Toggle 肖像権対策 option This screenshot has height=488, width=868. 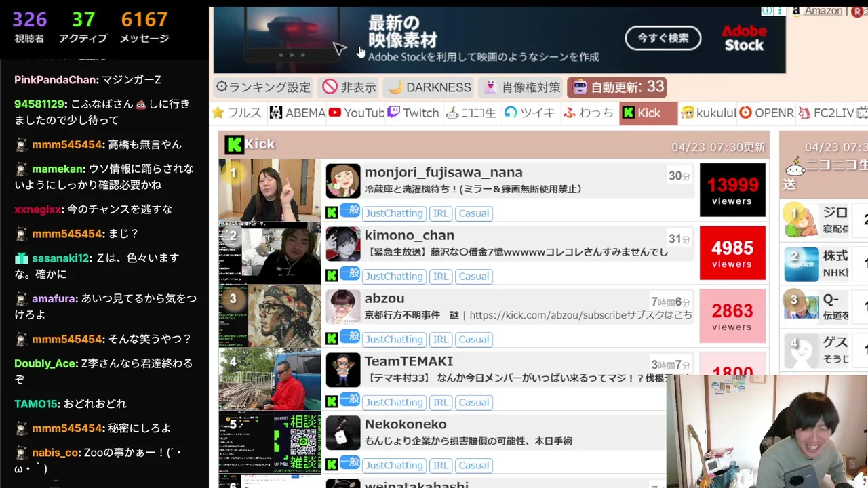[x=521, y=87]
